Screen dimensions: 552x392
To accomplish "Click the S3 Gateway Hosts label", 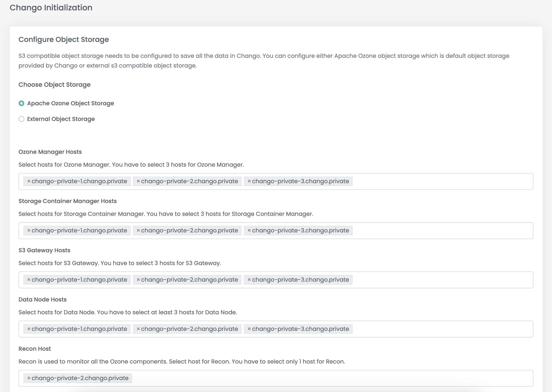I will pos(44,250).
